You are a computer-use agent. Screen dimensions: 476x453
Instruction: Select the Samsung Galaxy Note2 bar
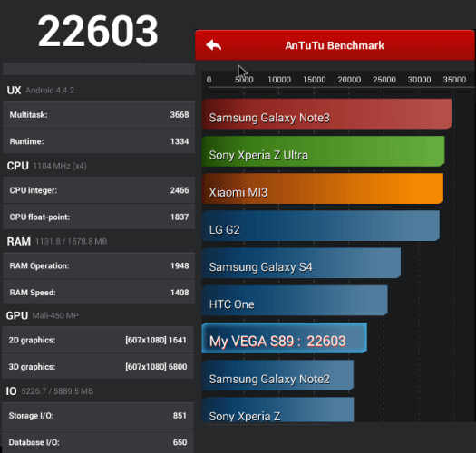pyautogui.click(x=277, y=375)
